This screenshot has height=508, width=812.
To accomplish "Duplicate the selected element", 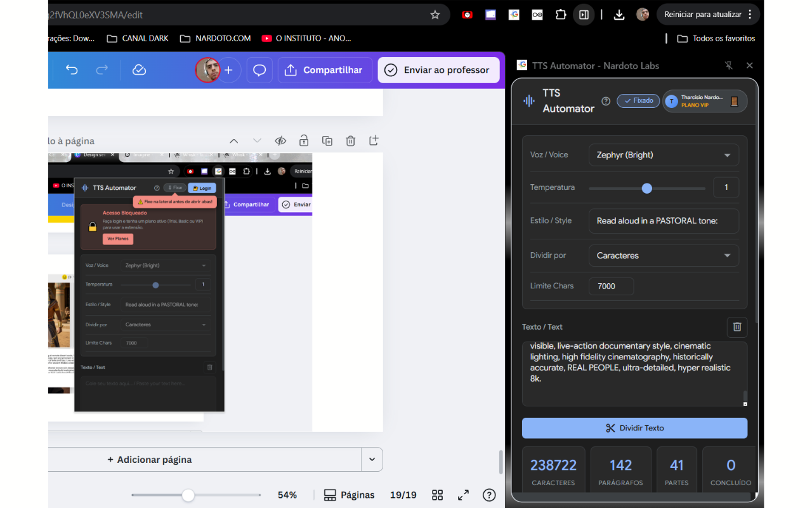I will tap(327, 140).
